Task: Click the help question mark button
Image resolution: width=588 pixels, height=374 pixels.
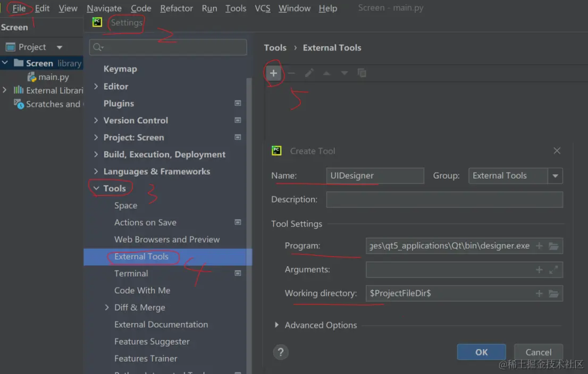Action: pyautogui.click(x=281, y=352)
